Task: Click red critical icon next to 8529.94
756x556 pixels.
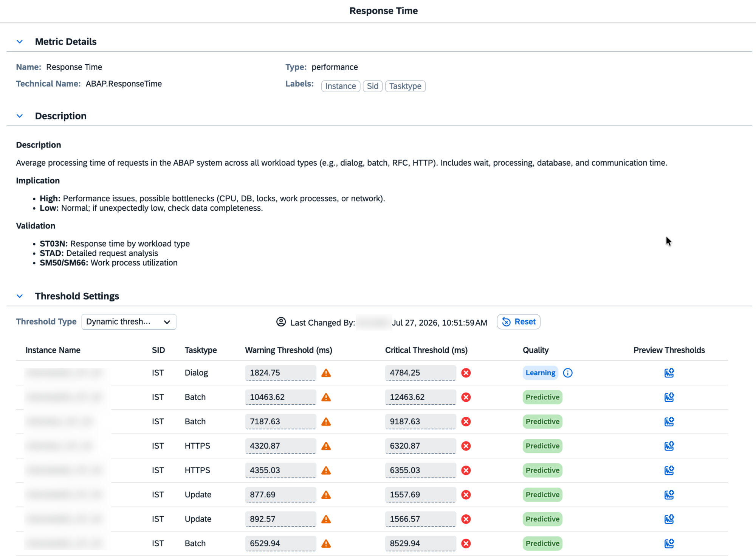Action: (466, 544)
